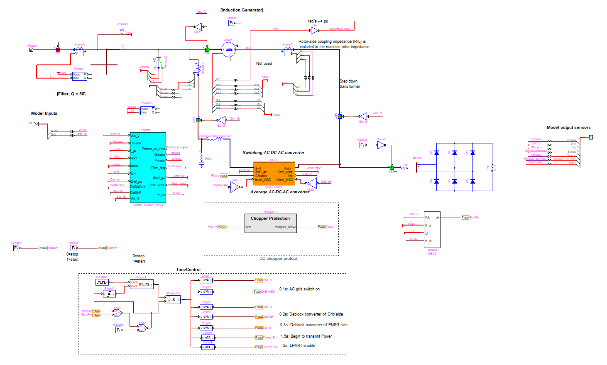
Task: Click the pulse generator block in TimeControl
Action: 102,283
